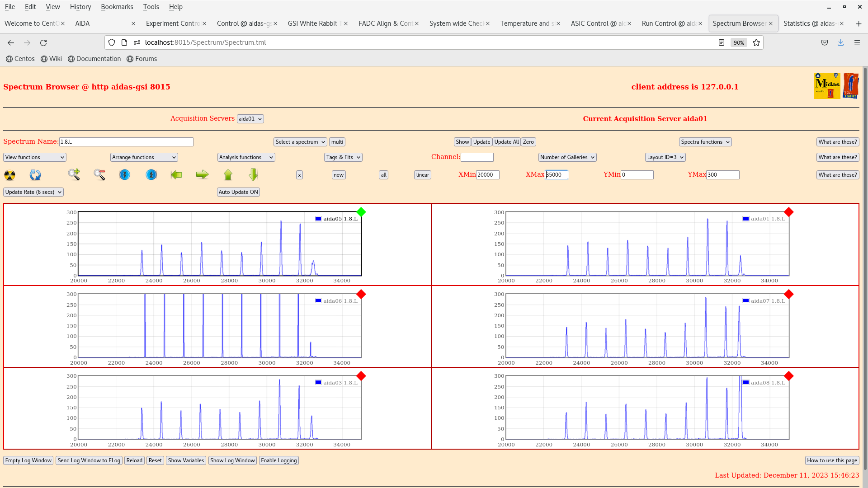Toggle the linear scale button

tap(422, 175)
